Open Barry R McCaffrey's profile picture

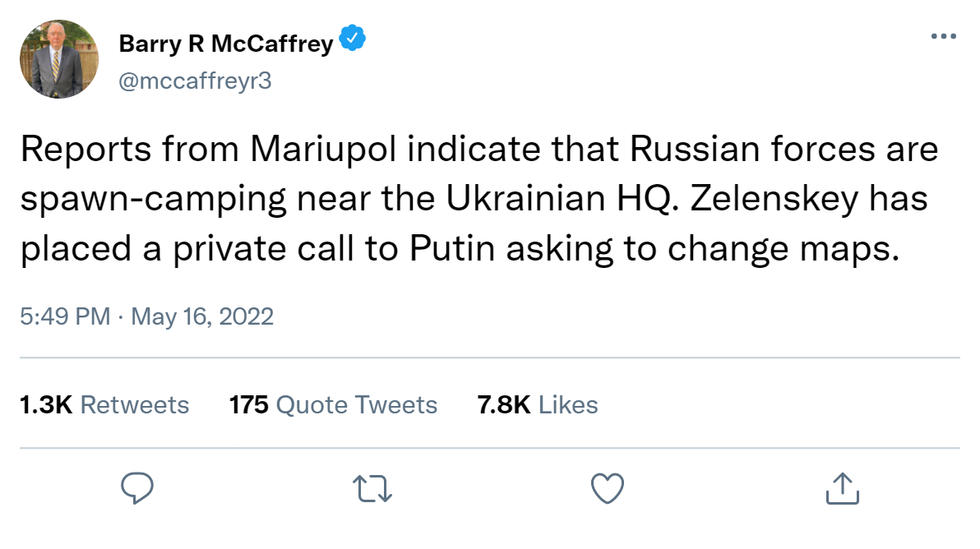(x=59, y=59)
